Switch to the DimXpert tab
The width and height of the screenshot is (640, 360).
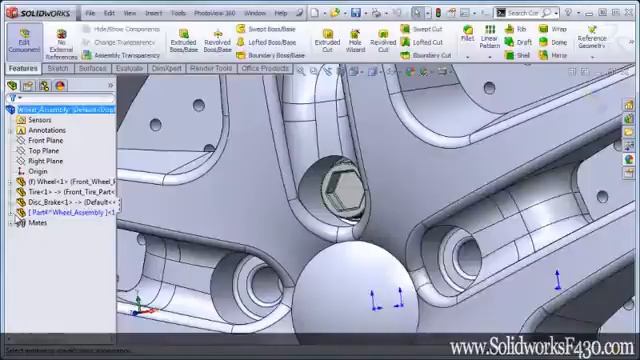[167, 69]
